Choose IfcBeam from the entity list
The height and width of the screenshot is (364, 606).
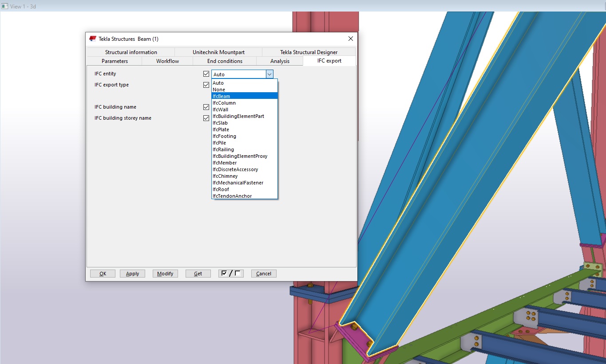click(x=245, y=96)
